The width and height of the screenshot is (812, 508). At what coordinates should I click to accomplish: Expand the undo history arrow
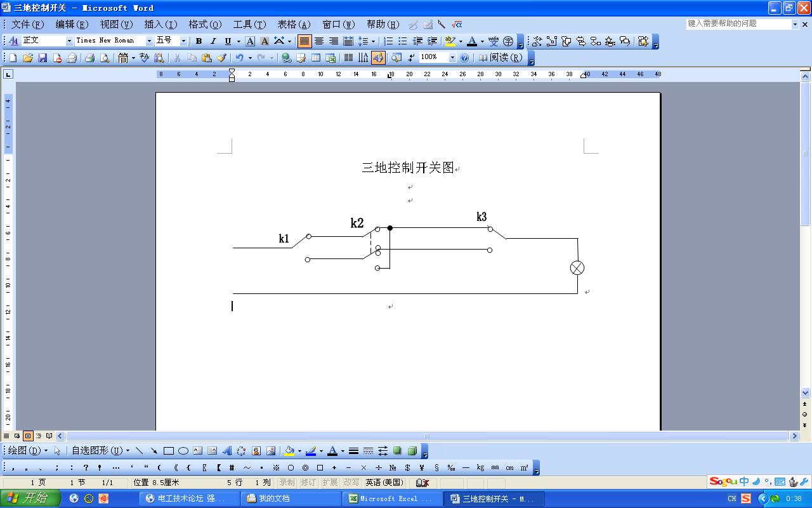pyautogui.click(x=249, y=58)
